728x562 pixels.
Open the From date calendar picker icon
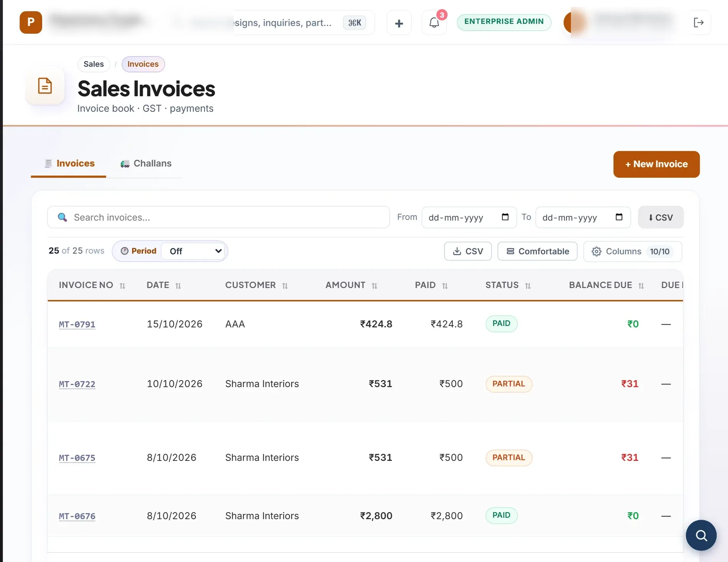(x=505, y=217)
